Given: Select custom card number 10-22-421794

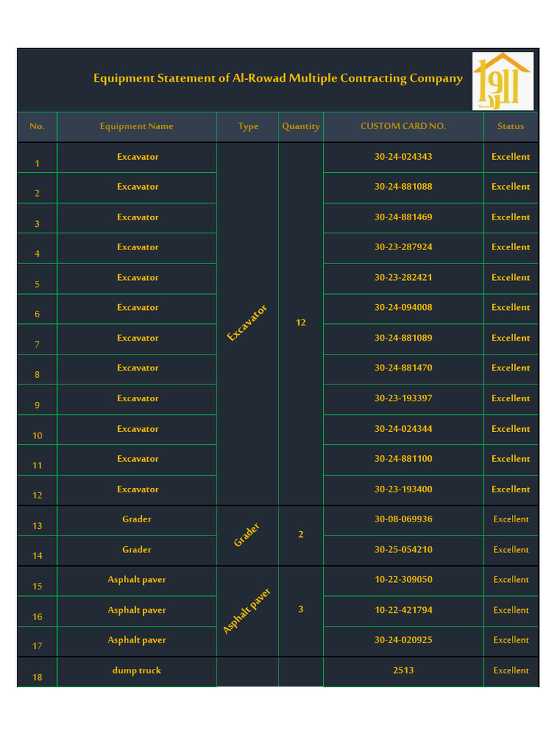Looking at the screenshot, I should pos(403,611).
